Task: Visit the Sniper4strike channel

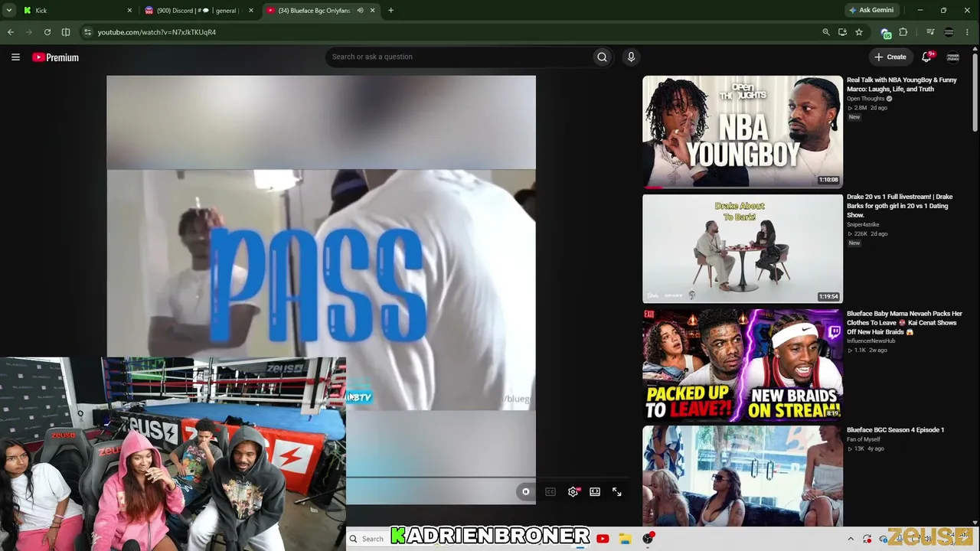Action: 863,225
